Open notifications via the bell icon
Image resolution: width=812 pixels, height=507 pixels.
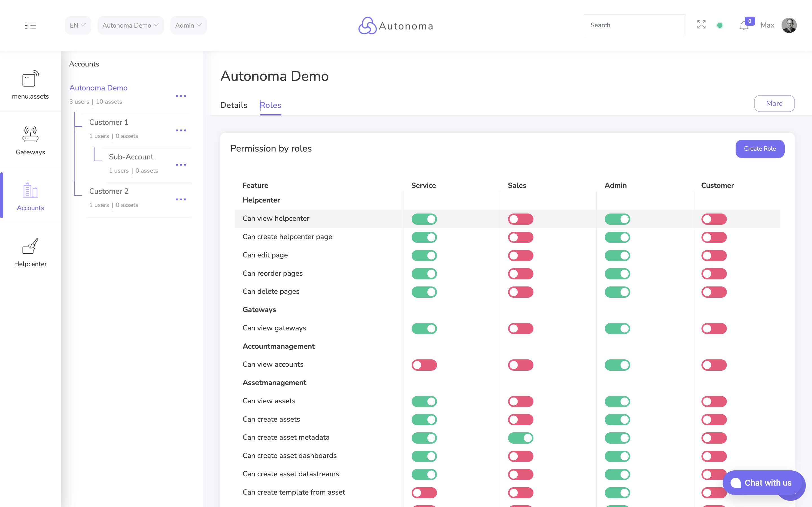click(x=745, y=25)
